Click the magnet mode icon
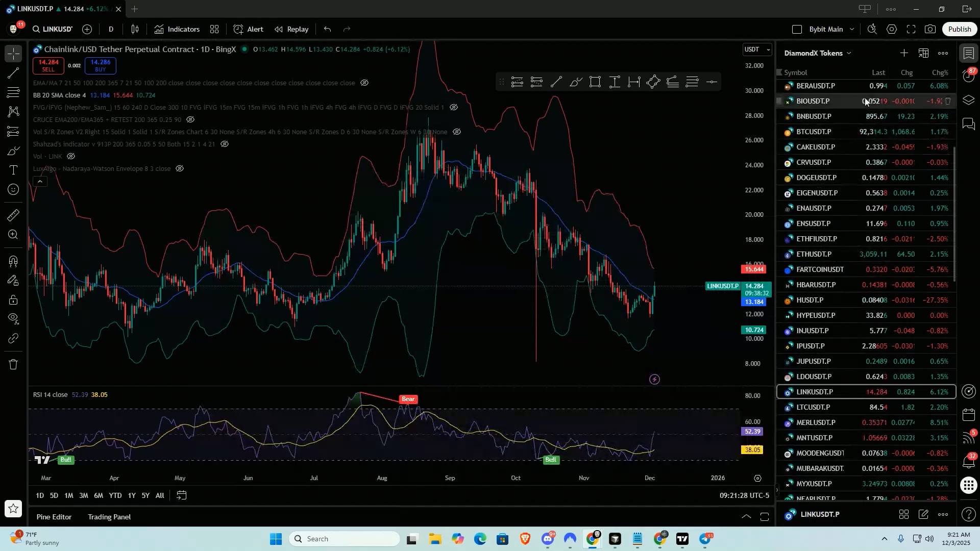This screenshot has height=551, width=980. (14, 261)
